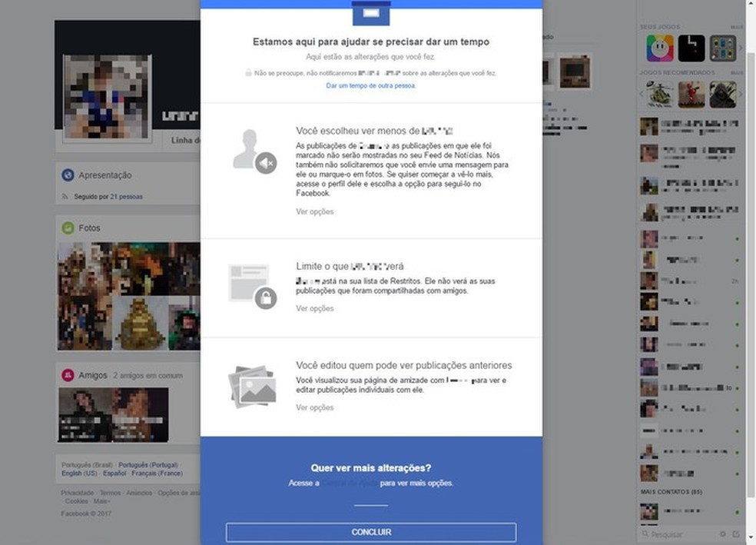Click the CONCLUIR button
The width and height of the screenshot is (756, 545).
point(371,532)
